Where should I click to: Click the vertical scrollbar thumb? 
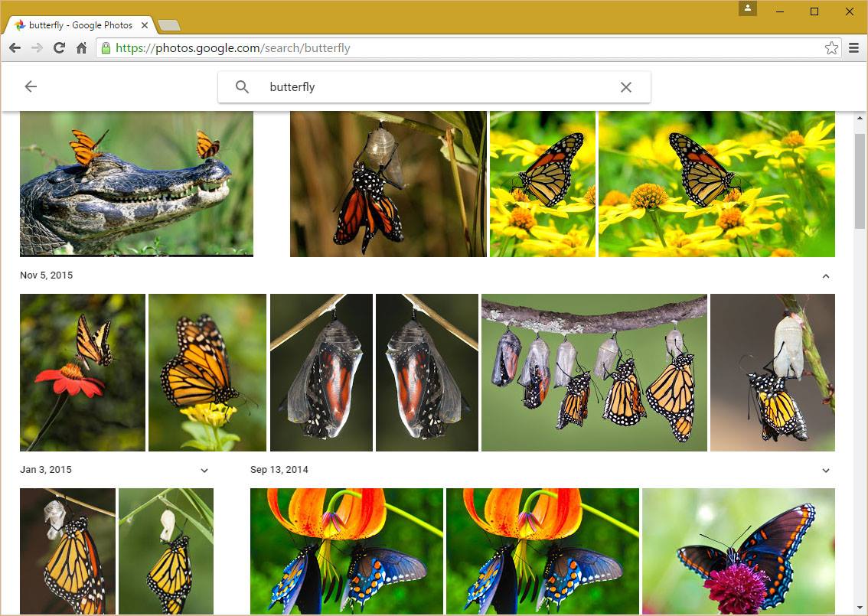coord(860,176)
